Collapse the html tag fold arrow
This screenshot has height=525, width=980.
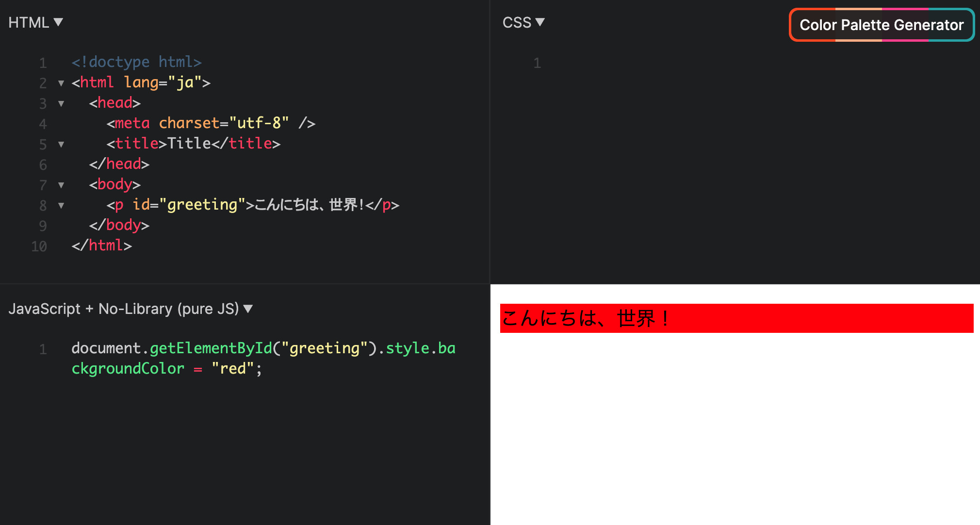[61, 83]
